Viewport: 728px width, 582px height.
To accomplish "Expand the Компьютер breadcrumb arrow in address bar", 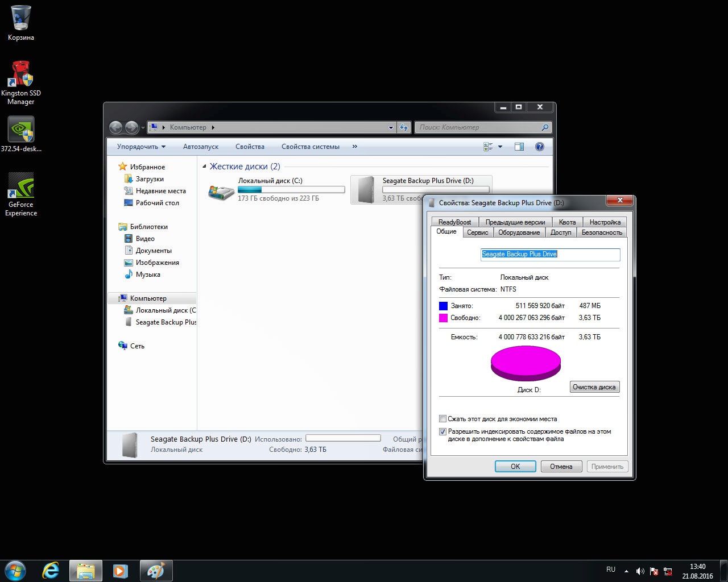I will pos(213,127).
